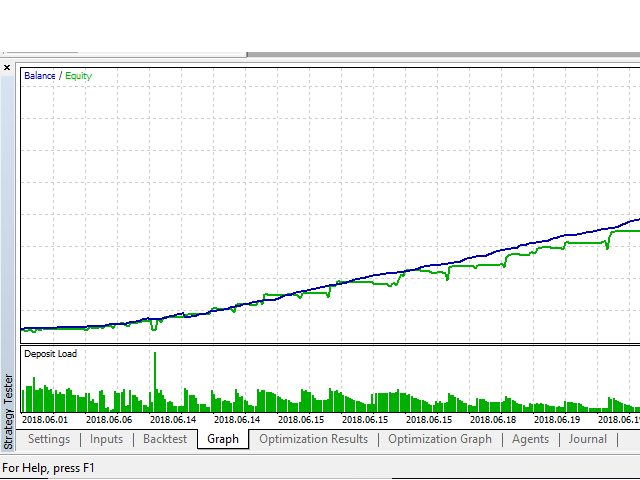The height and width of the screenshot is (480, 640).
Task: Click the Equity legend label
Action: pos(78,76)
